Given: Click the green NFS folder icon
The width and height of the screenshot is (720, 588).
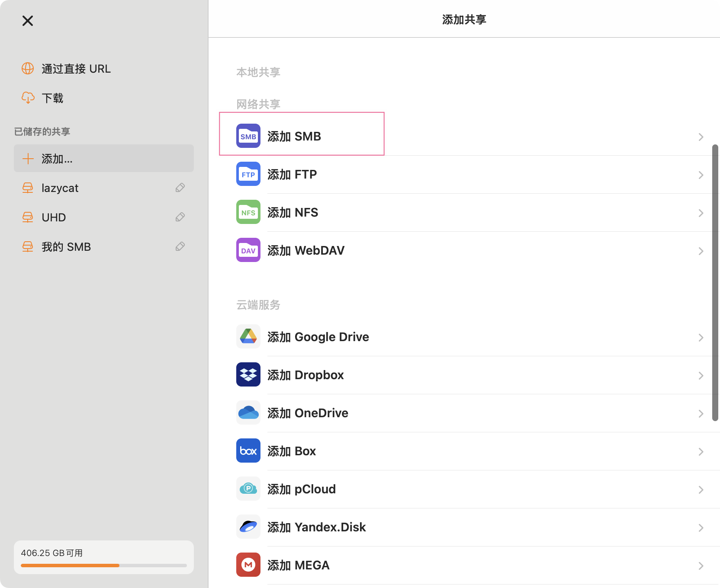Looking at the screenshot, I should [248, 212].
